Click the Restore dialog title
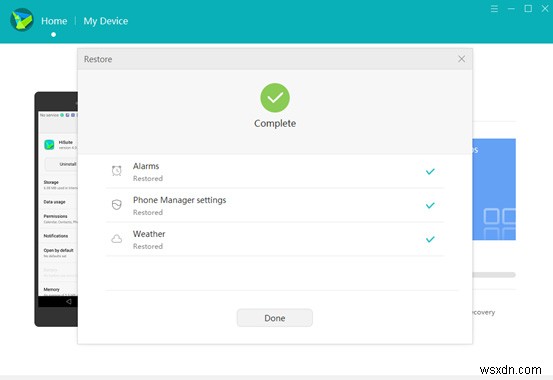 click(x=98, y=59)
